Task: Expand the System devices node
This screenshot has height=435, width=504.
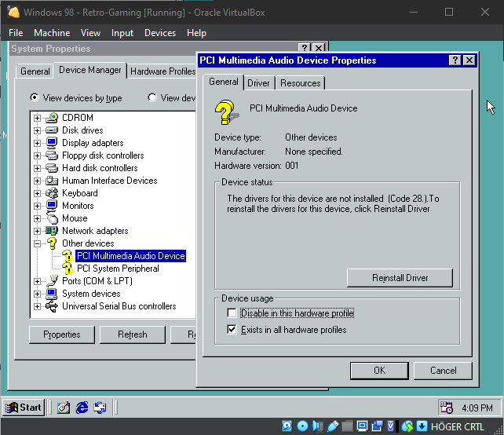Action: pos(37,294)
